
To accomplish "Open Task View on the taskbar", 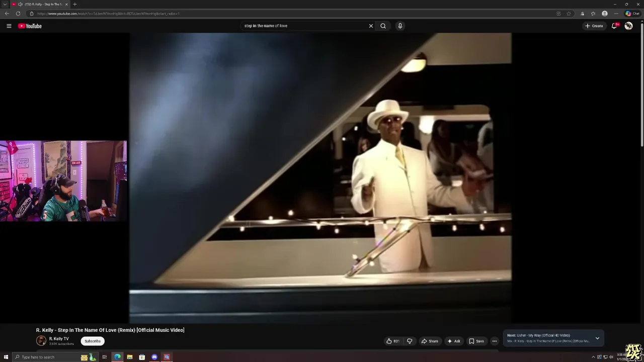I will pyautogui.click(x=105, y=357).
